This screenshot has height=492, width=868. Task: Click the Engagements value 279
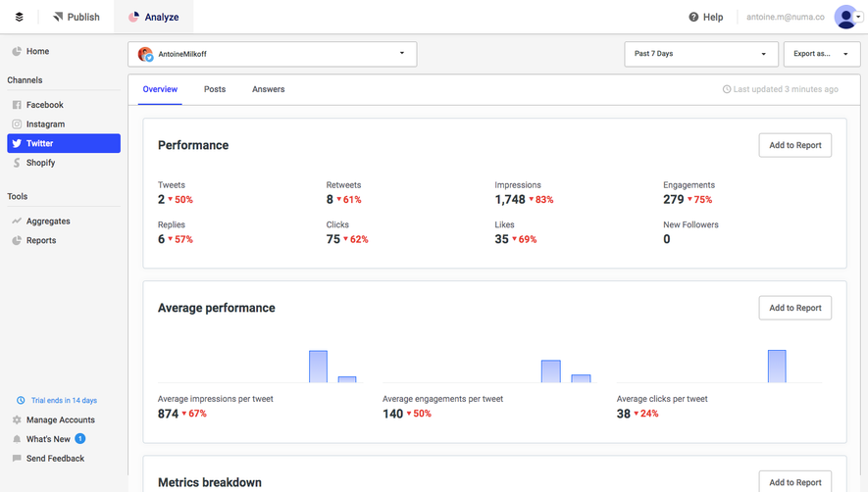coord(674,200)
